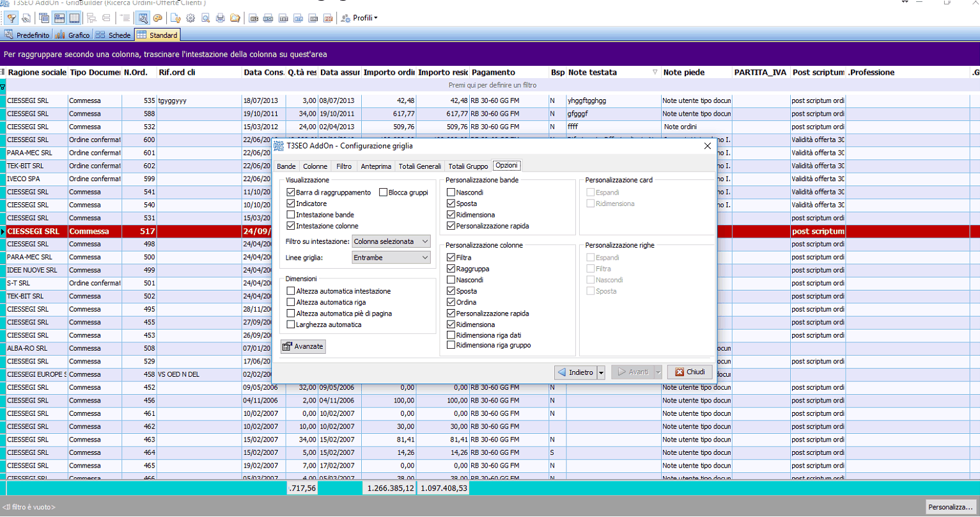Image resolution: width=980 pixels, height=517 pixels.
Task: Click the indent lines toolbar icon
Action: tap(125, 19)
